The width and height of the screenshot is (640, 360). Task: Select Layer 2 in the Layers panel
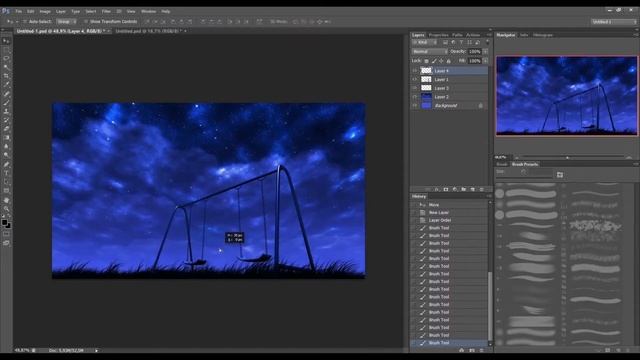[449, 97]
